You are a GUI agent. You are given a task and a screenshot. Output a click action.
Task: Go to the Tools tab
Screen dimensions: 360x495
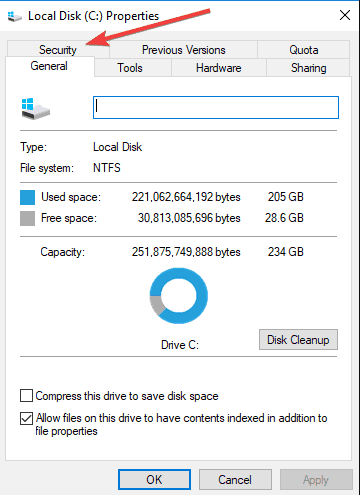coord(130,68)
